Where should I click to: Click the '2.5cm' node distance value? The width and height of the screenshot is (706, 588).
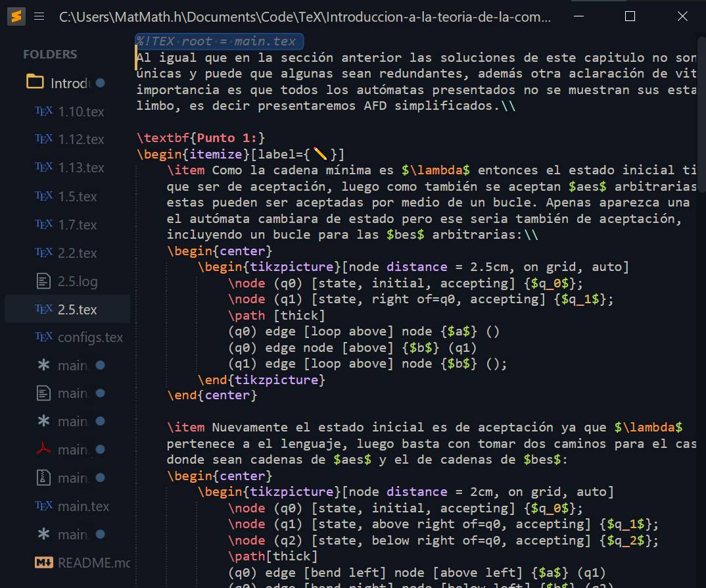point(489,267)
